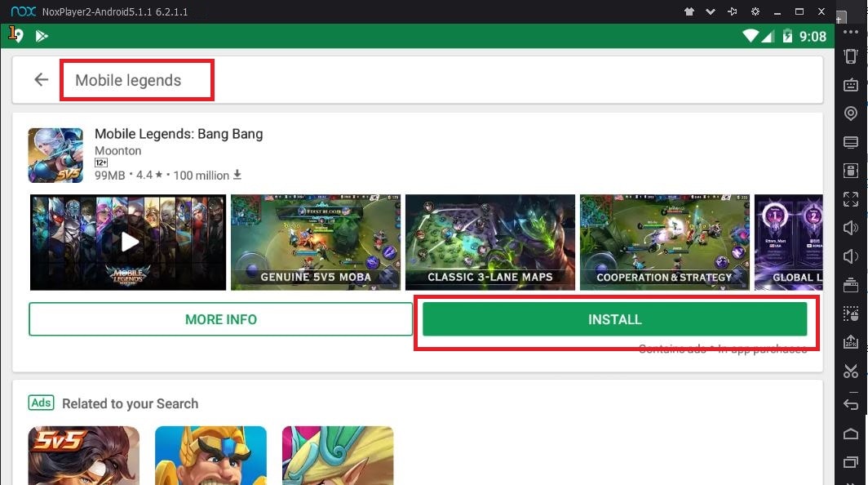The image size is (868, 485).
Task: Turn volume up in the sidebar
Action: point(851,227)
